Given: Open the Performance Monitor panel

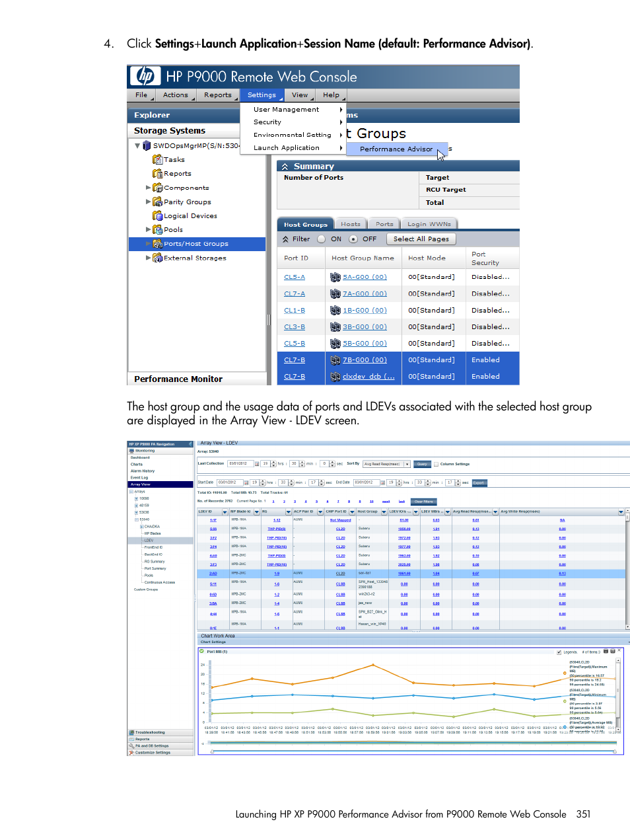Looking at the screenshot, I should point(197,379).
